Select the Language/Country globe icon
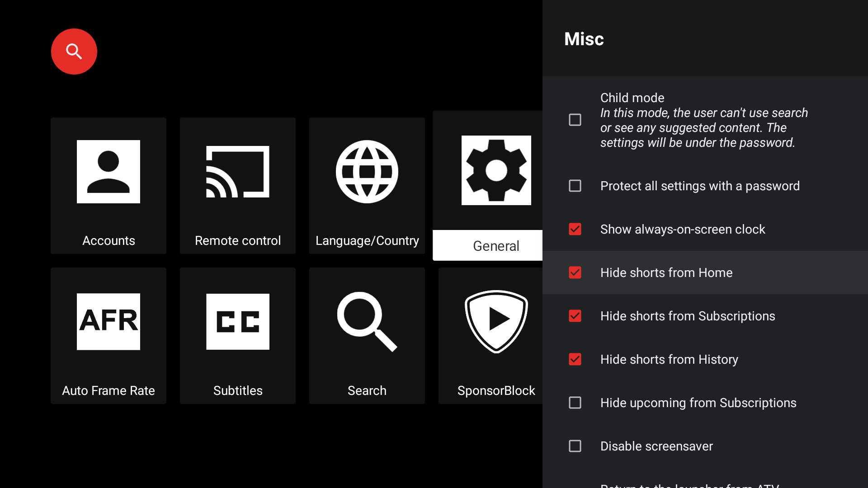This screenshot has height=488, width=868. [367, 172]
